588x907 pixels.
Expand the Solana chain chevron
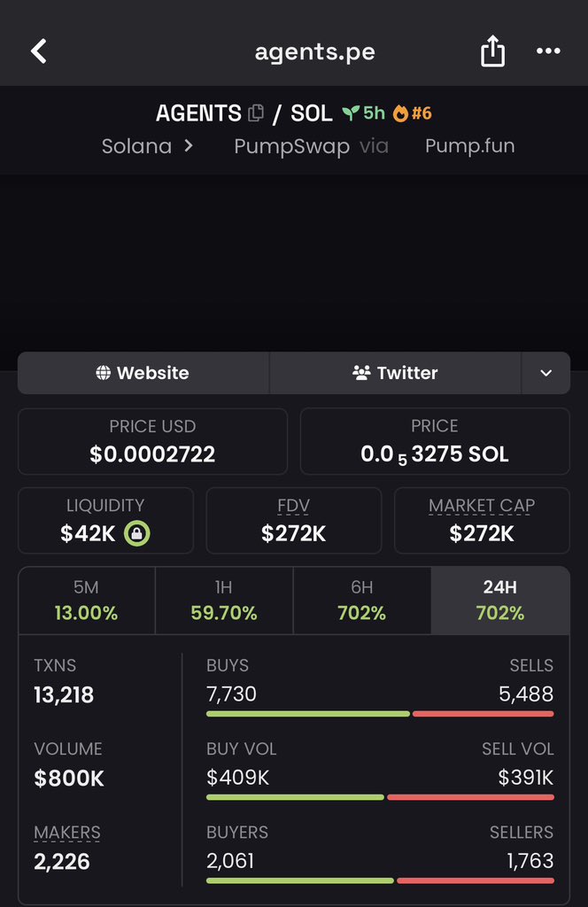coord(189,146)
